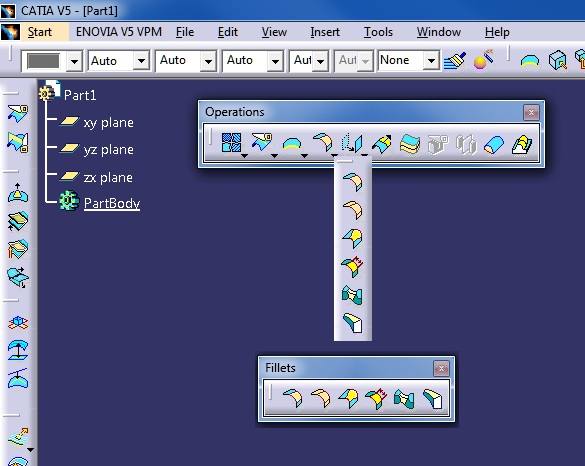Click surface-to-plane vertical arrow icon, left toolbar
Viewport: 585px width, 466px height.
(x=18, y=350)
